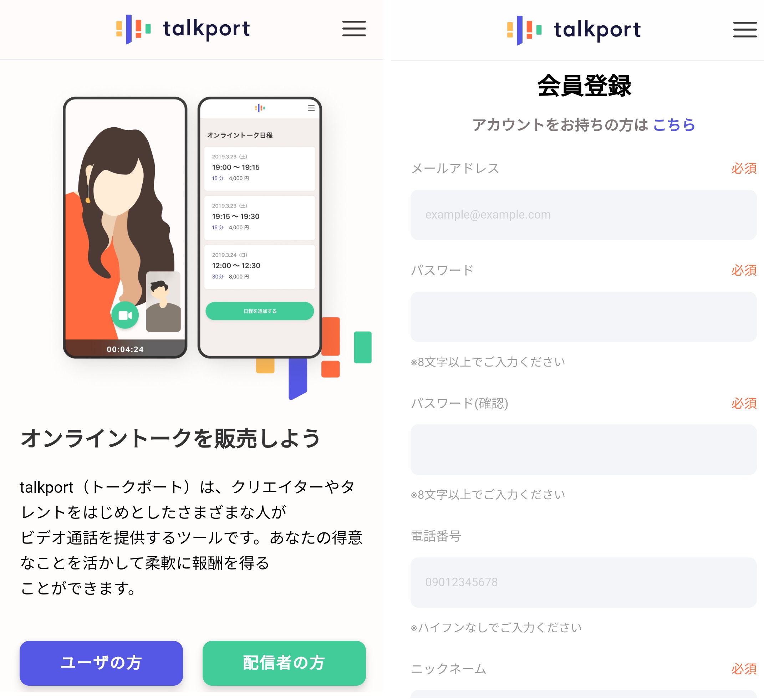Select the 12:00〜12:30 schedule card
Image resolution: width=764 pixels, height=700 pixels.
[x=260, y=267]
